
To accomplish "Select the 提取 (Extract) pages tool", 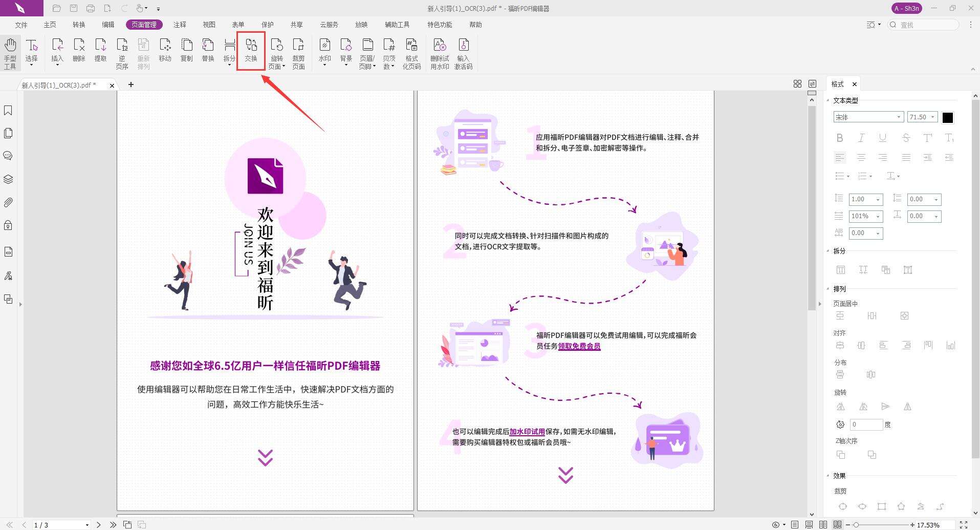I will [x=100, y=50].
